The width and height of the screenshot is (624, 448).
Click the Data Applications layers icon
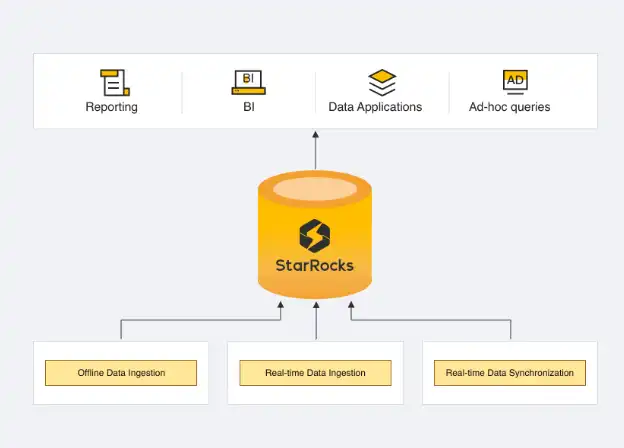point(382,83)
